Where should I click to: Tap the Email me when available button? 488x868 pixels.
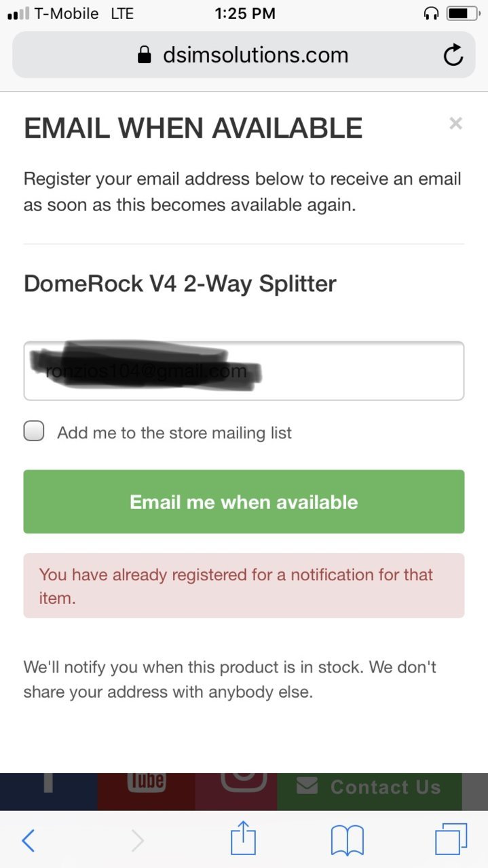(x=244, y=502)
